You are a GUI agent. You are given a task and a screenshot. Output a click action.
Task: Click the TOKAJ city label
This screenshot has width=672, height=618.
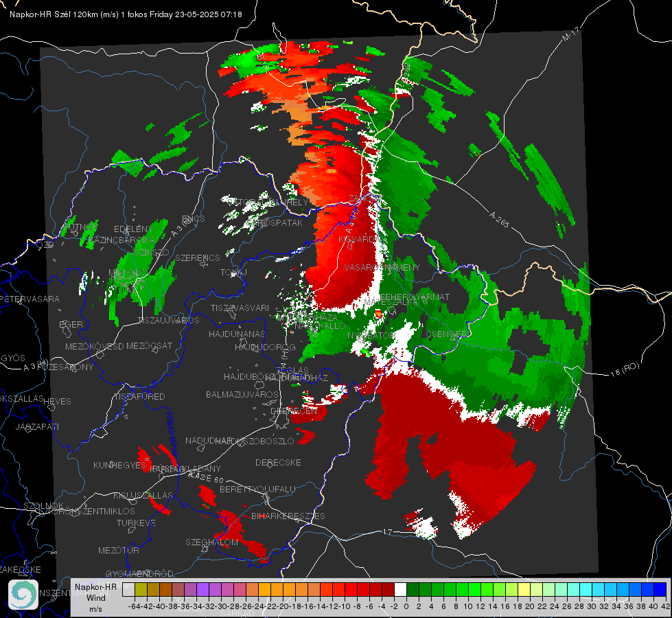pyautogui.click(x=233, y=273)
